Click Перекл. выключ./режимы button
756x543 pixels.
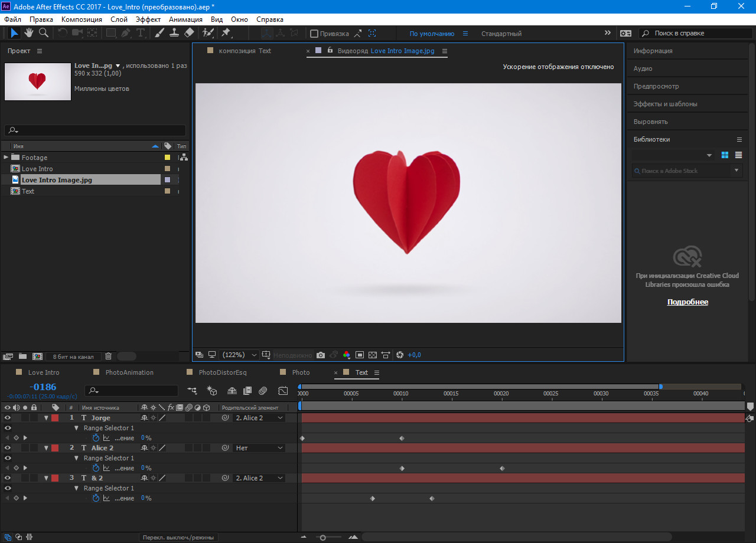click(x=179, y=537)
